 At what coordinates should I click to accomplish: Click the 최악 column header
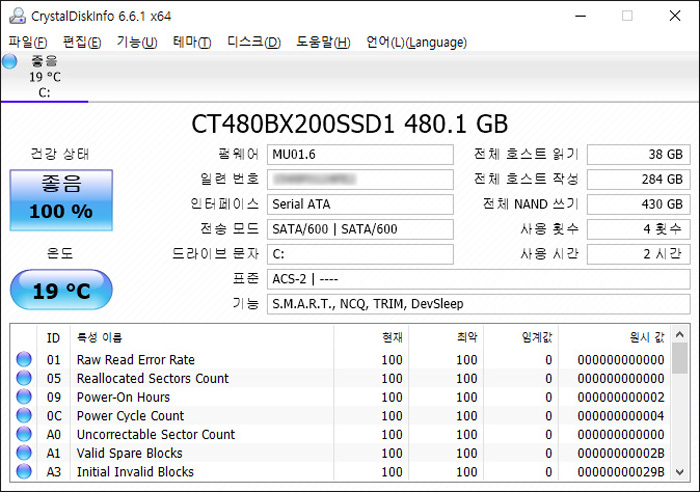tap(446, 338)
